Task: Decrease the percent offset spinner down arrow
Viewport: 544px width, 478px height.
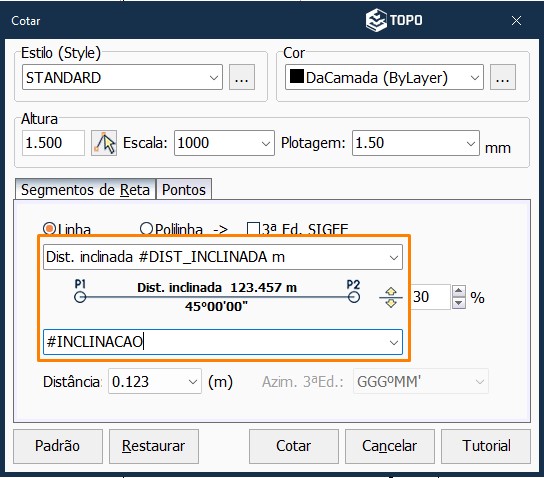Action: click(459, 303)
